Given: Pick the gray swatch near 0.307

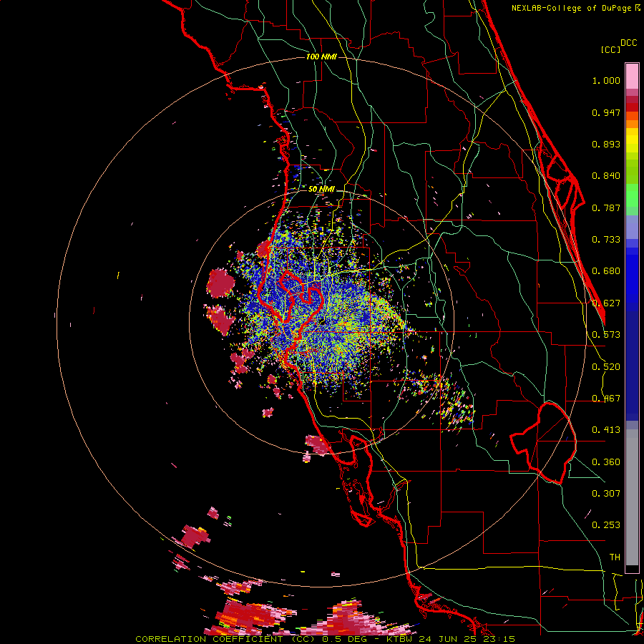Looking at the screenshot, I should point(632,497).
